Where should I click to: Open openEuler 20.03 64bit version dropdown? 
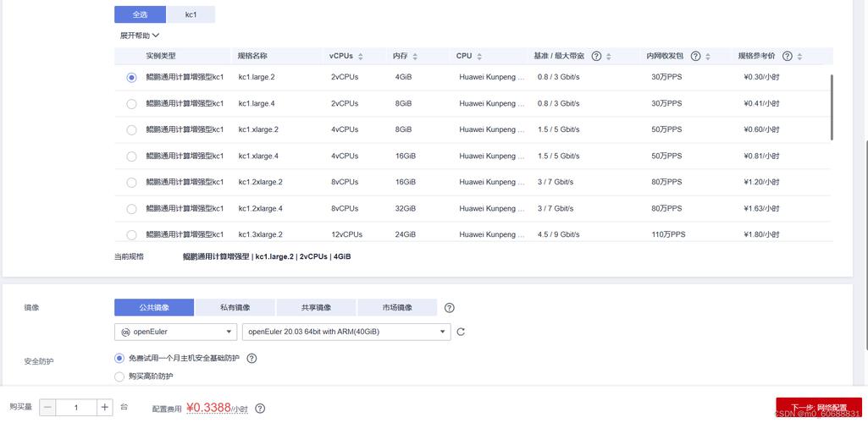pyautogui.click(x=346, y=332)
